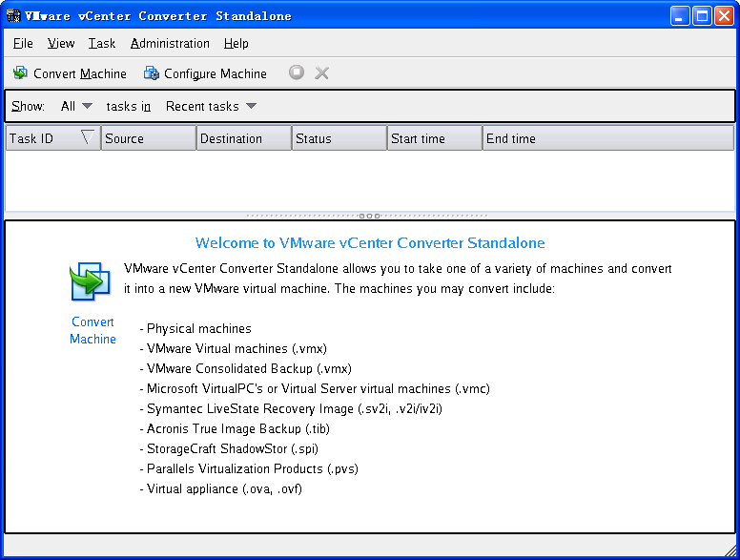Click the large Convert Machine welcome icon

pyautogui.click(x=92, y=282)
